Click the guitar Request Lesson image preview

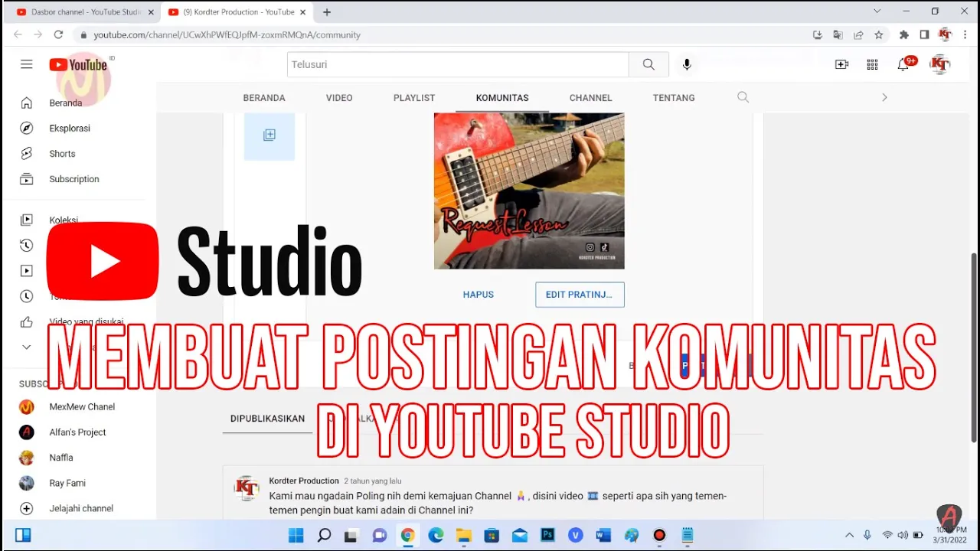529,191
